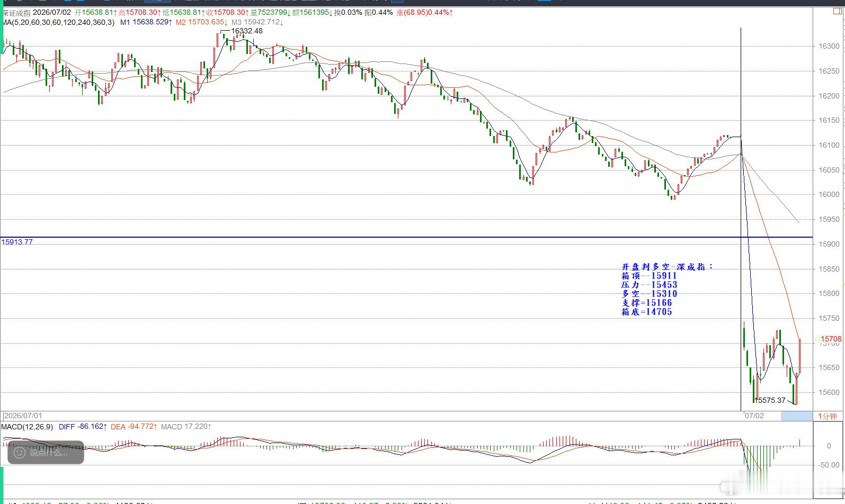The width and height of the screenshot is (845, 504).
Task: Click the 2026/07/01 date label on time axis
Action: click(23, 416)
